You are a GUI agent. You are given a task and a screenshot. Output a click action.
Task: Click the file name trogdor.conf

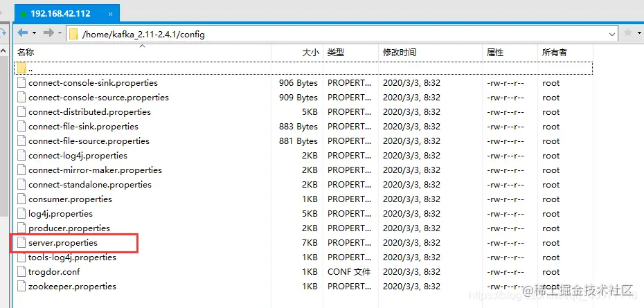pos(54,272)
